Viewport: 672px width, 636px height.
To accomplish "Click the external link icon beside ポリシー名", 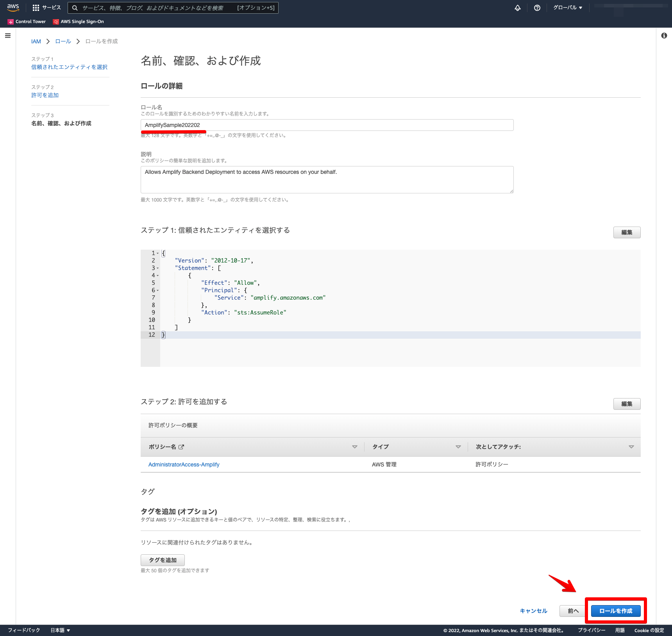I will tap(181, 447).
